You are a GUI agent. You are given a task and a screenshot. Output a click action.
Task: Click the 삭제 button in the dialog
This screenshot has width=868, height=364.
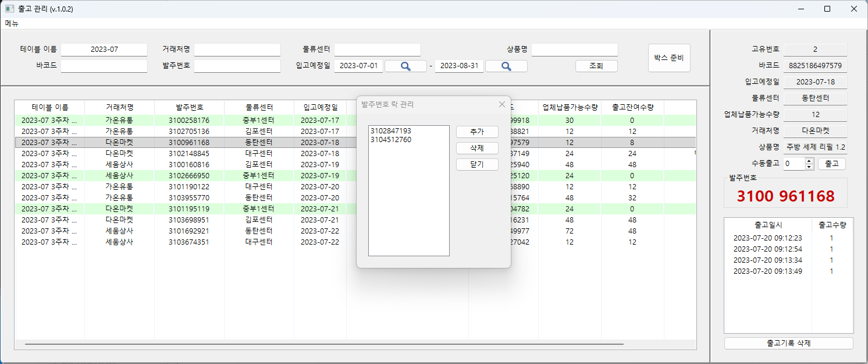pos(477,148)
